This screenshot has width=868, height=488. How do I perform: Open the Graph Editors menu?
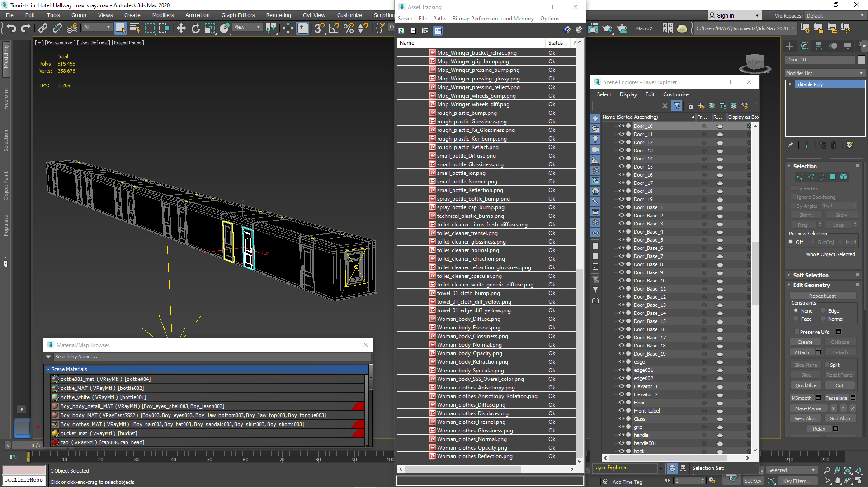pos(238,15)
